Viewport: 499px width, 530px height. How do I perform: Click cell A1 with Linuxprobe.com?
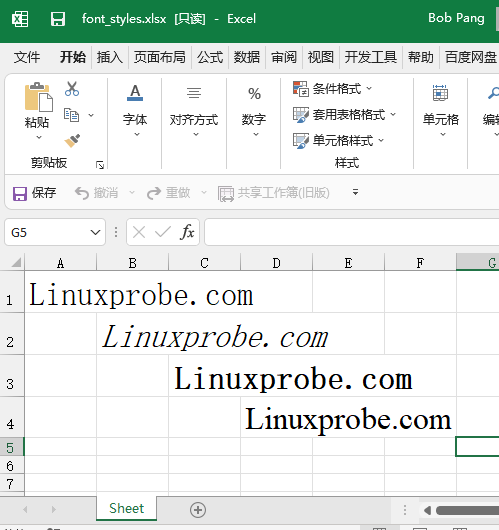point(61,292)
